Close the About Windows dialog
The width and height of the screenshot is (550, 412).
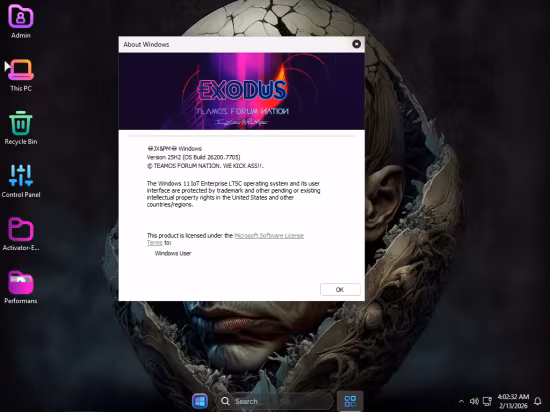[356, 44]
